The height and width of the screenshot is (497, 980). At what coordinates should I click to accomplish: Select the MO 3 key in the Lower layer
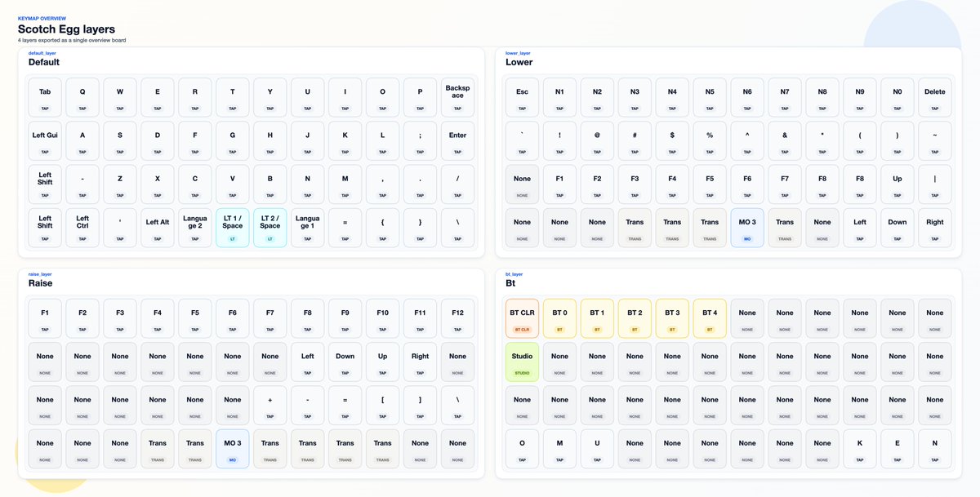point(747,227)
